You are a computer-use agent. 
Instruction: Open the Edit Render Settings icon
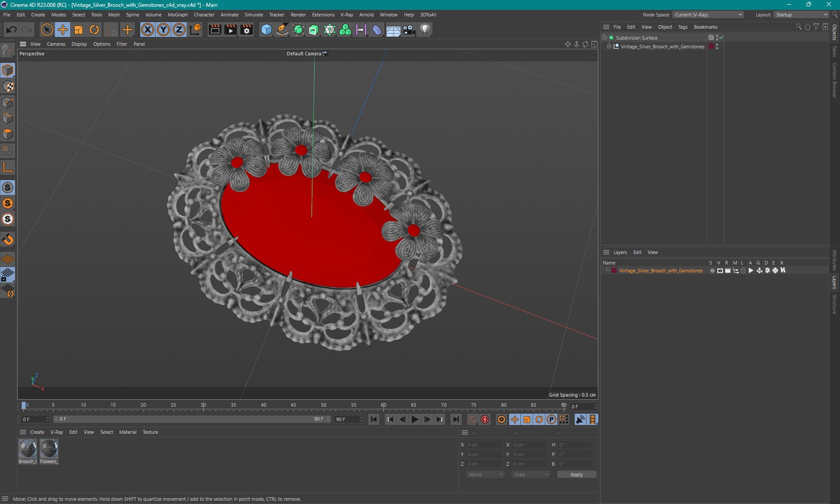pyautogui.click(x=247, y=30)
